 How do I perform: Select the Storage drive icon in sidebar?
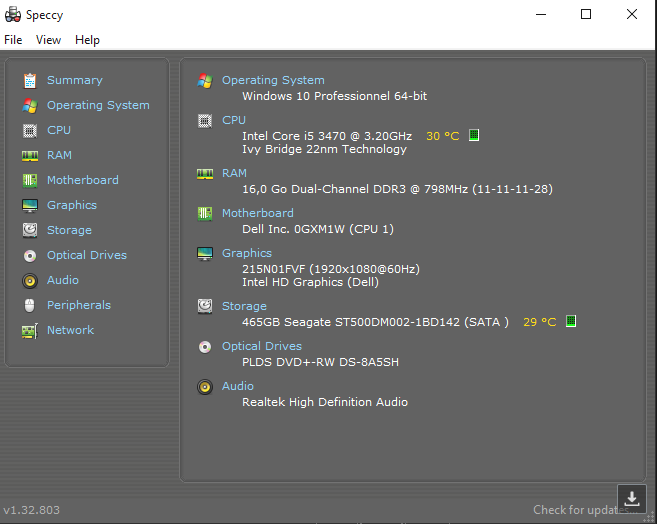pos(29,230)
